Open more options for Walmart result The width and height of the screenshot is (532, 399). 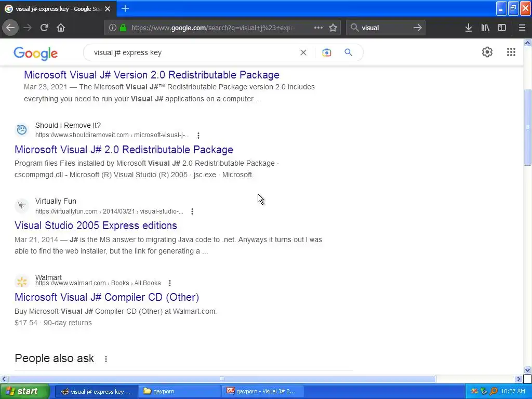point(170,283)
